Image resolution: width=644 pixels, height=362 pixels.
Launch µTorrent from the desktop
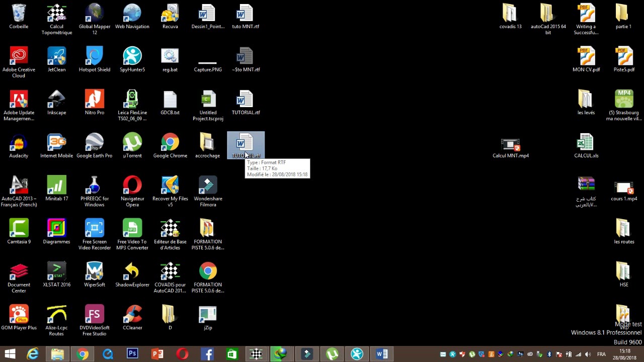(132, 145)
